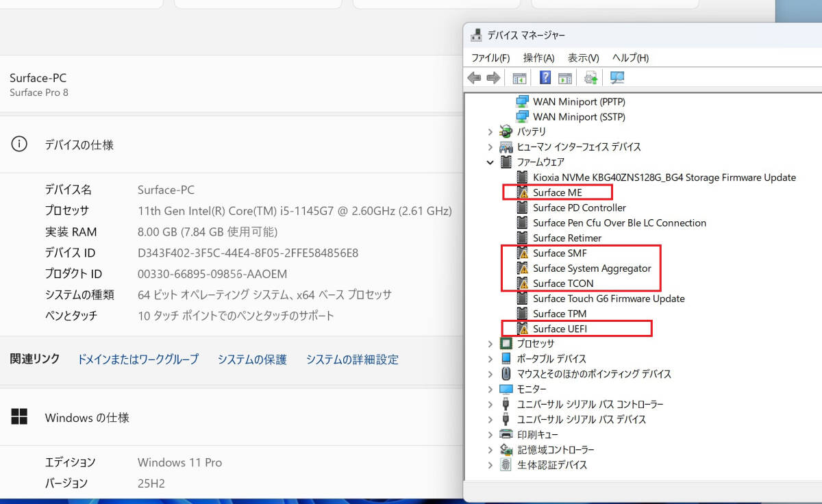The width and height of the screenshot is (822, 504).
Task: Click the デバイスの仕様 section header
Action: pyautogui.click(x=79, y=144)
